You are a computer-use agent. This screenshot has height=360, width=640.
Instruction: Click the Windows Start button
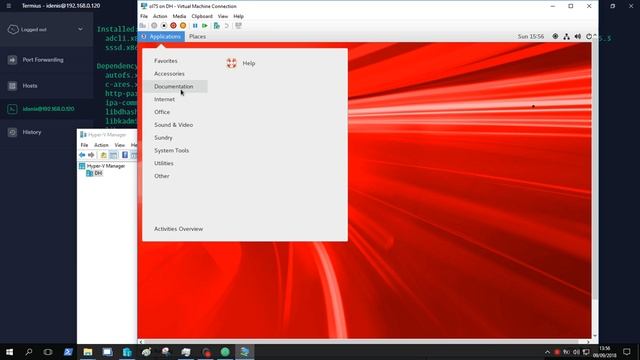click(9, 352)
